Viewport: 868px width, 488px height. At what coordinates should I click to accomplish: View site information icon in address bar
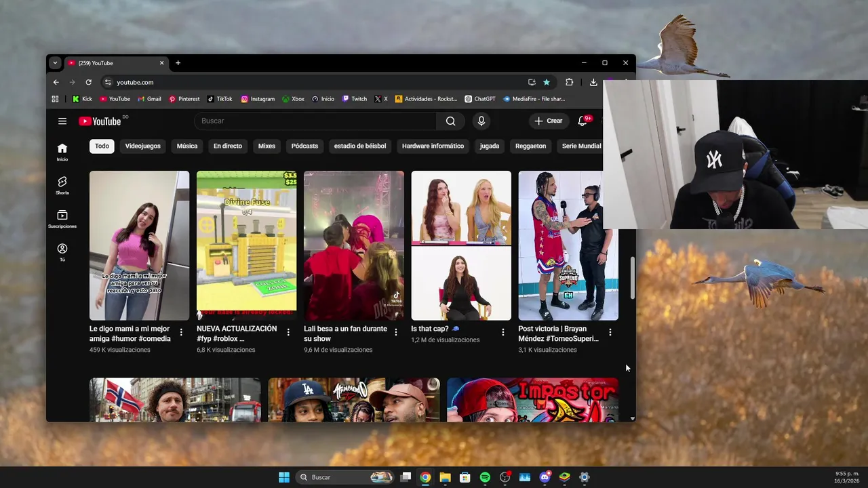pyautogui.click(x=107, y=82)
